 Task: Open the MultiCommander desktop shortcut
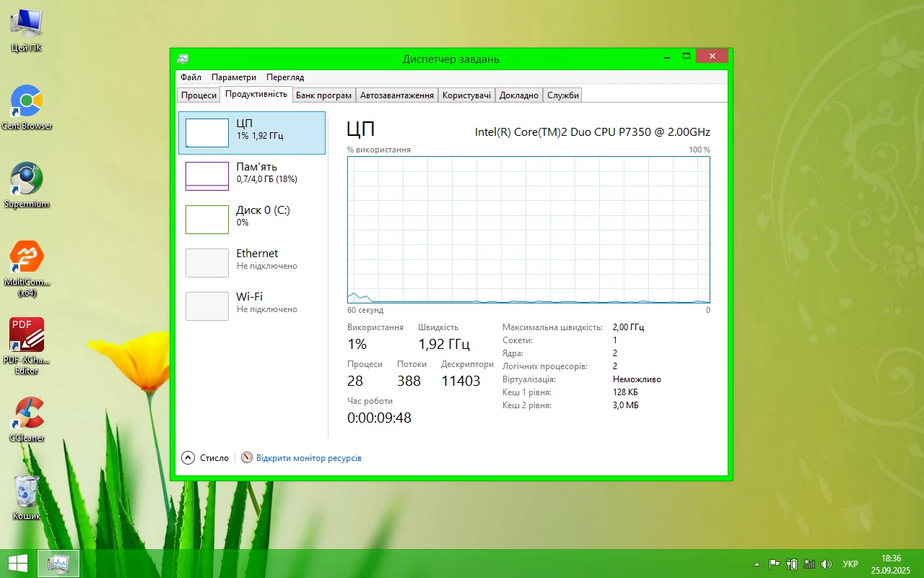coord(27,257)
